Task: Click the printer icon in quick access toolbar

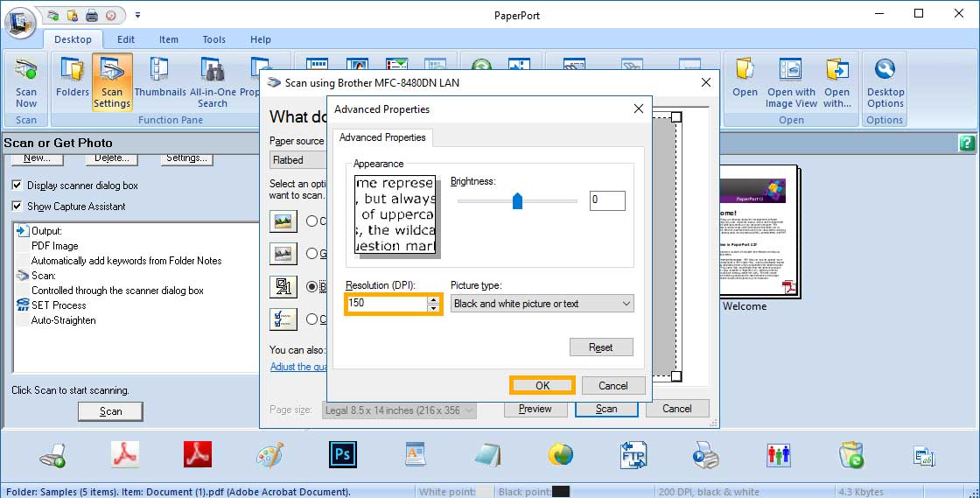Action: [x=92, y=15]
